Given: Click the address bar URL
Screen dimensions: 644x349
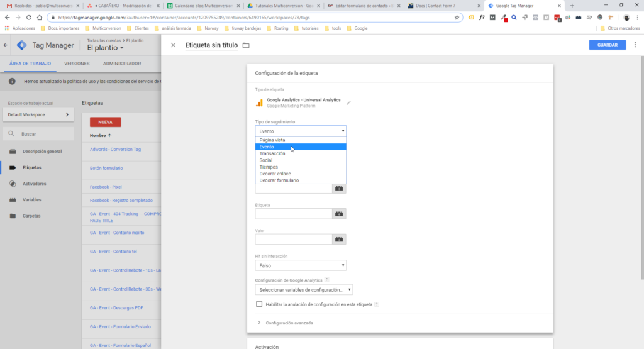Looking at the screenshot, I should pos(184,18).
